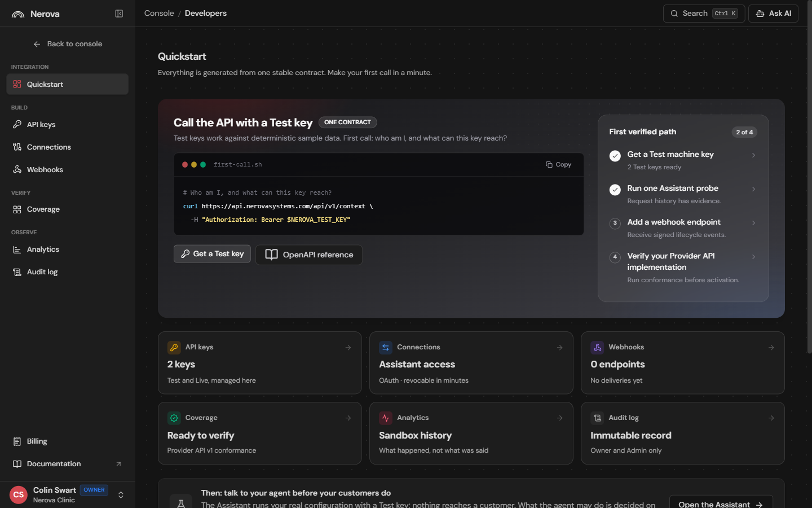
Task: Click the Documentation book icon in sidebar
Action: [17, 464]
